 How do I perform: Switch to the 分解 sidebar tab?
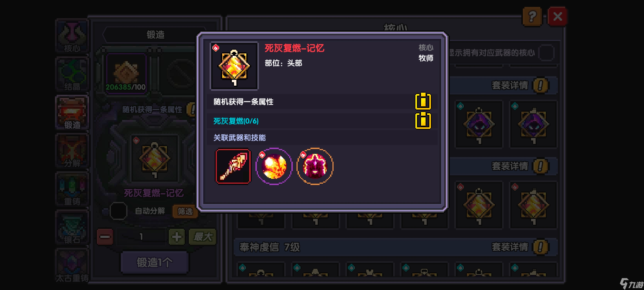tap(72, 151)
